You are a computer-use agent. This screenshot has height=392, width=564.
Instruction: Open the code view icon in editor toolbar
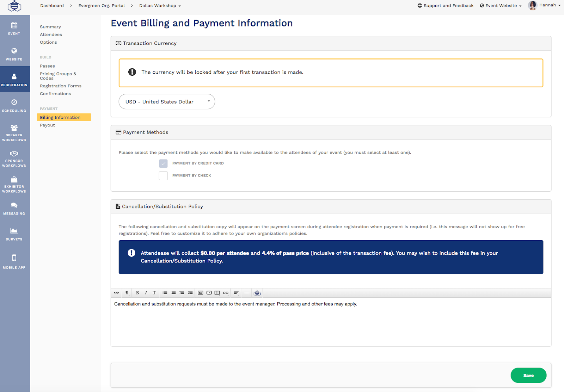point(116,293)
